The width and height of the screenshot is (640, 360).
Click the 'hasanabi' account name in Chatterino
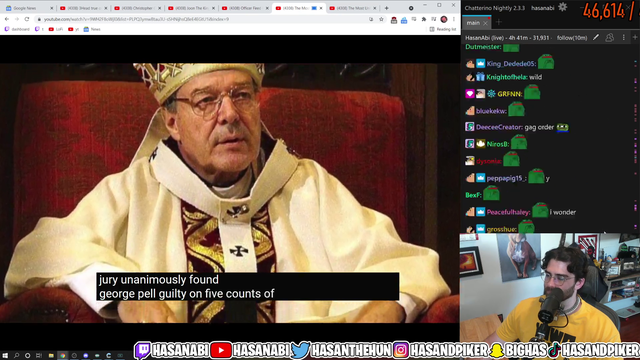click(x=542, y=8)
